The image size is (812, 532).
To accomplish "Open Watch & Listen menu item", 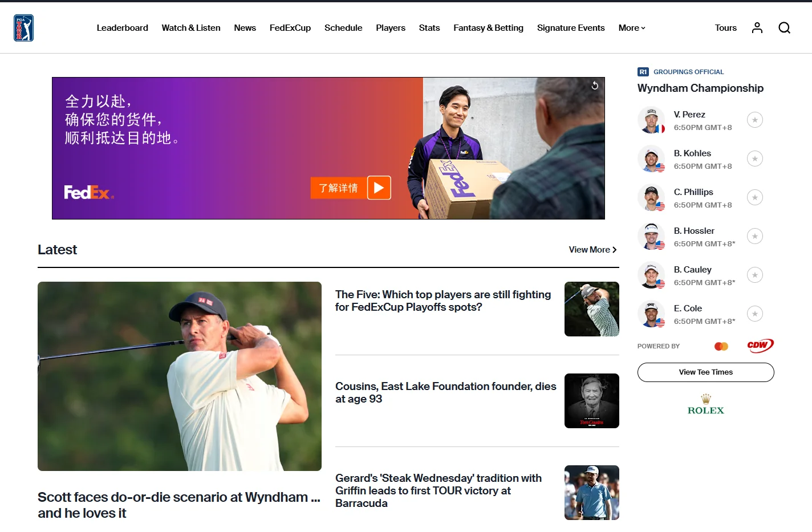I will (x=191, y=27).
